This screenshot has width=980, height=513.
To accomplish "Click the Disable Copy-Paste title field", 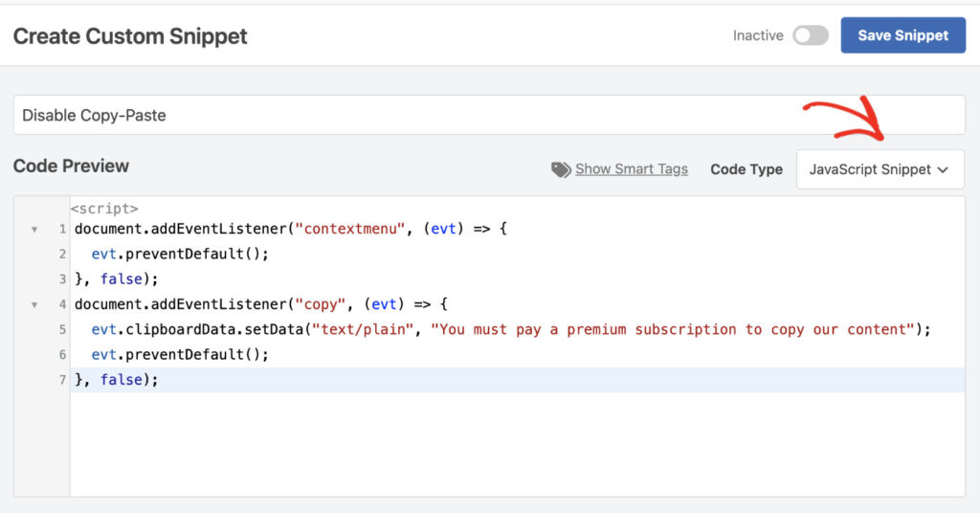I will tap(489, 115).
